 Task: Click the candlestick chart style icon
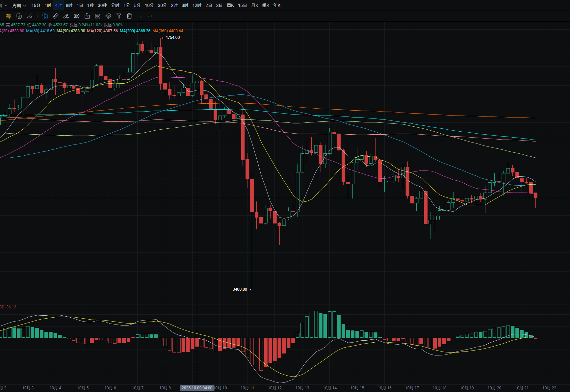(77, 16)
